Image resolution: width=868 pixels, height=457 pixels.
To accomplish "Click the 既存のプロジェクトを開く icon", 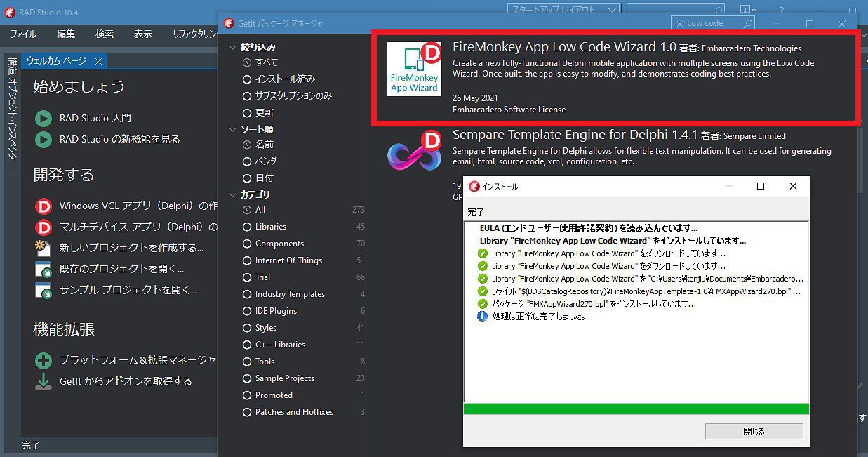I will [x=44, y=269].
